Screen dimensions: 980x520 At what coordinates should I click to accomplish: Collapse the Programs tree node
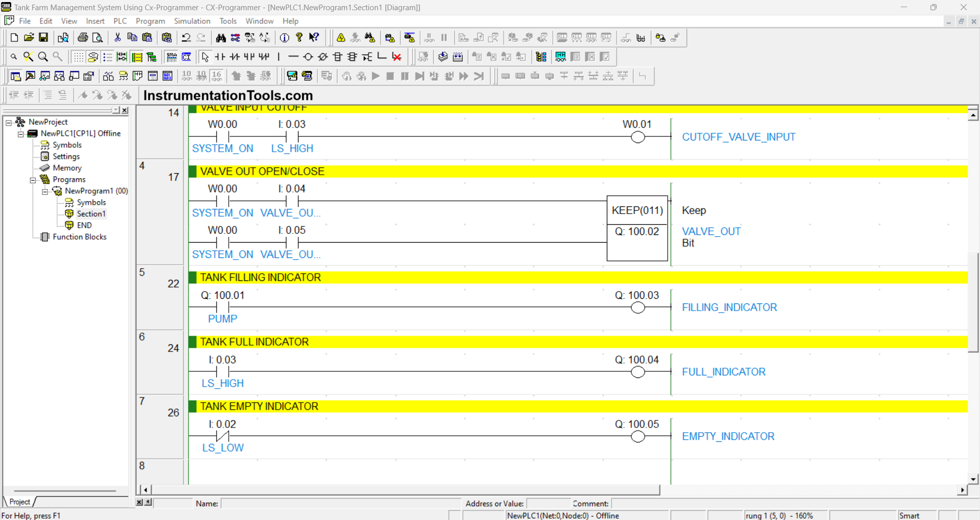[33, 180]
